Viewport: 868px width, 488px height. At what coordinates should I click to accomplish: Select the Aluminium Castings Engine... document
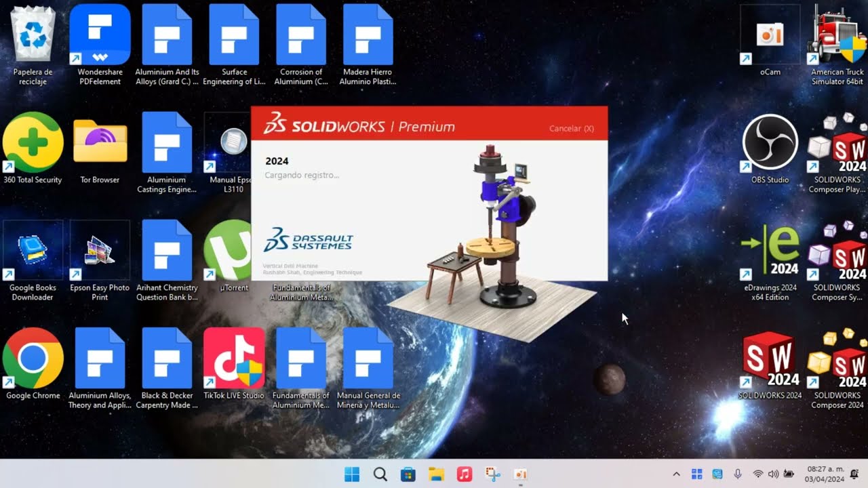167,153
